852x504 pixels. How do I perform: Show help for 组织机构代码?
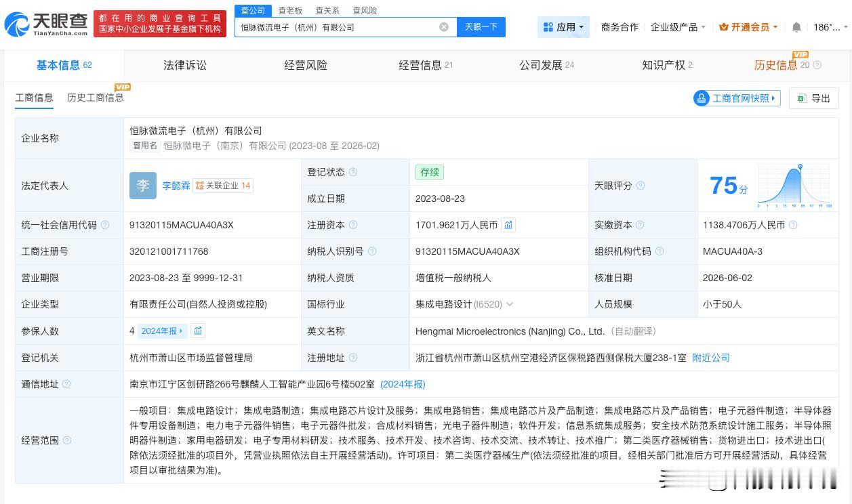point(660,251)
